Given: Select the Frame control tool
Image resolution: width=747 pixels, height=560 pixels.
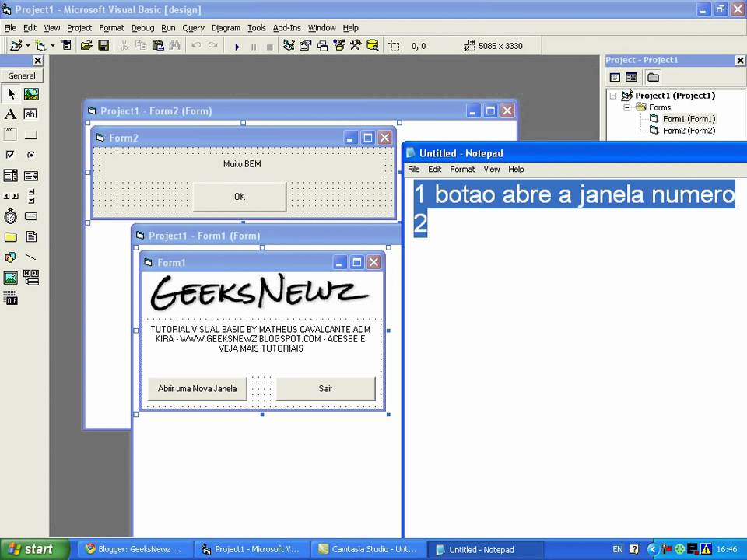Looking at the screenshot, I should tap(10, 135).
